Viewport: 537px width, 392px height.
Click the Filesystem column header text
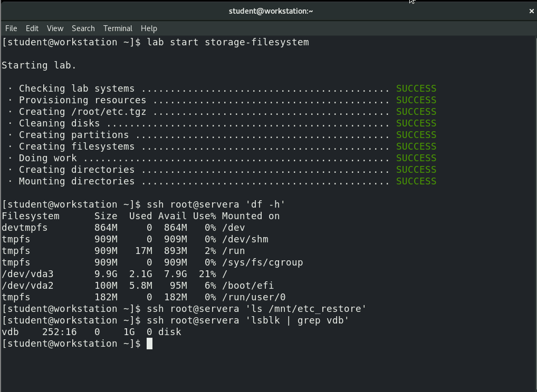point(31,216)
